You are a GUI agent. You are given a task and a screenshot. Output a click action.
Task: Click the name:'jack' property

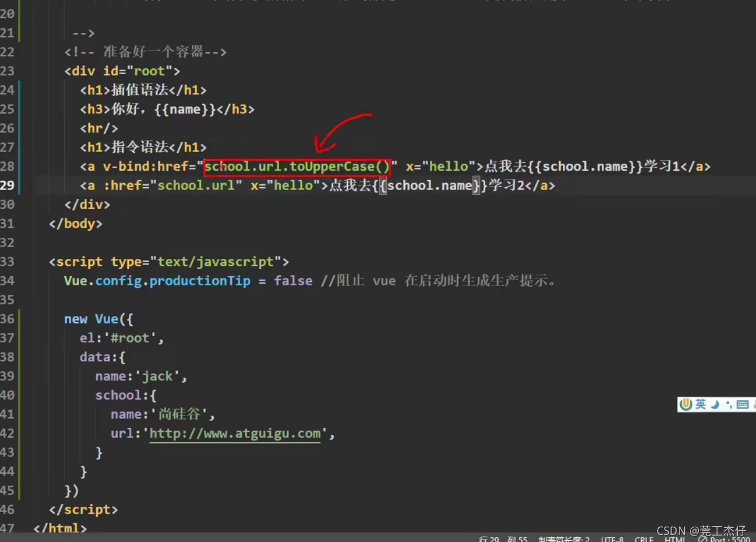coord(141,377)
